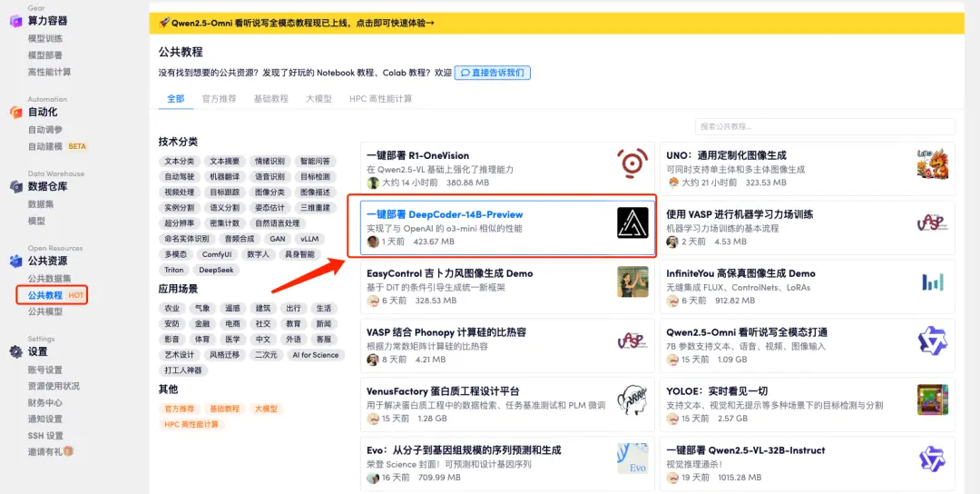Image resolution: width=980 pixels, height=494 pixels.
Task: Click the VenusFactory sketch logo
Action: (x=632, y=400)
